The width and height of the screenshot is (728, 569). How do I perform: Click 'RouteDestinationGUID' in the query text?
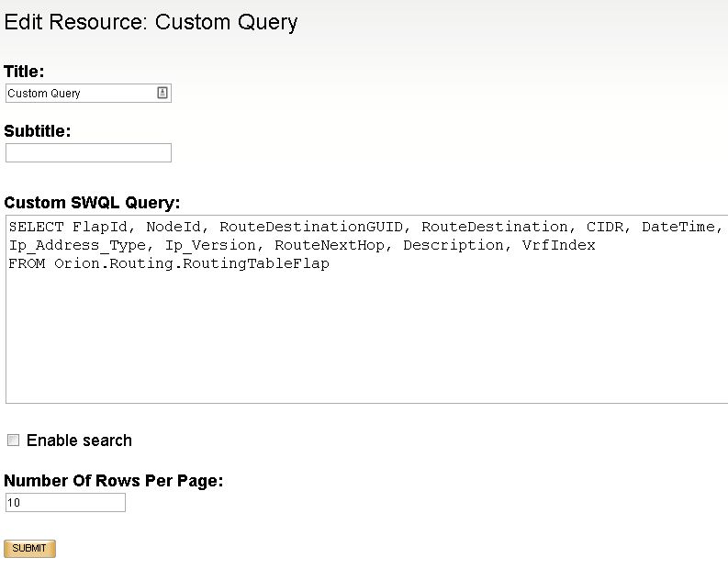point(311,227)
